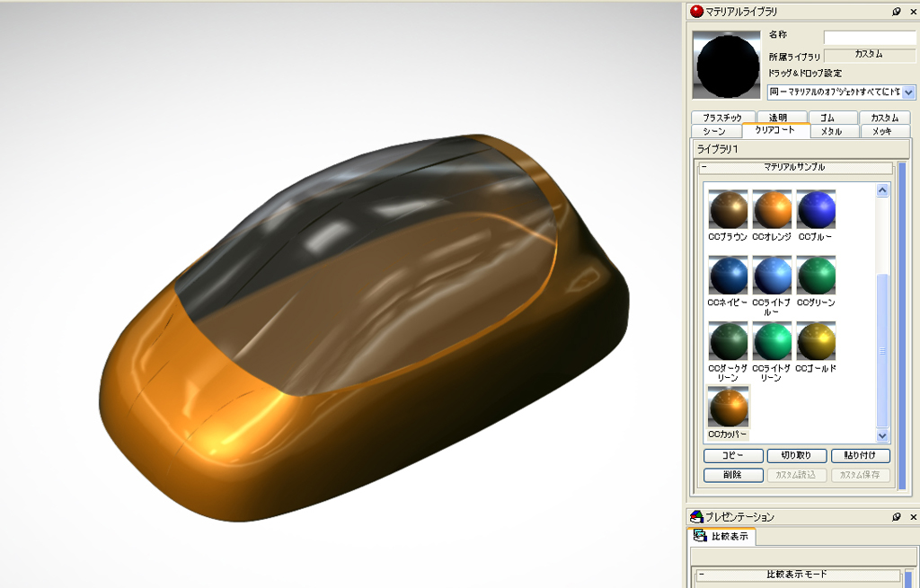Click the コピー button
The image size is (920, 588).
pyautogui.click(x=733, y=456)
